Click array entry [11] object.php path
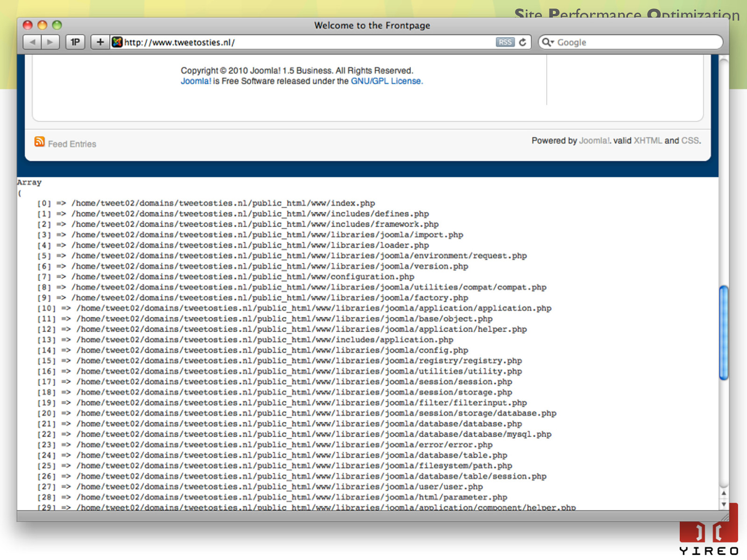This screenshot has width=747, height=560. click(284, 319)
